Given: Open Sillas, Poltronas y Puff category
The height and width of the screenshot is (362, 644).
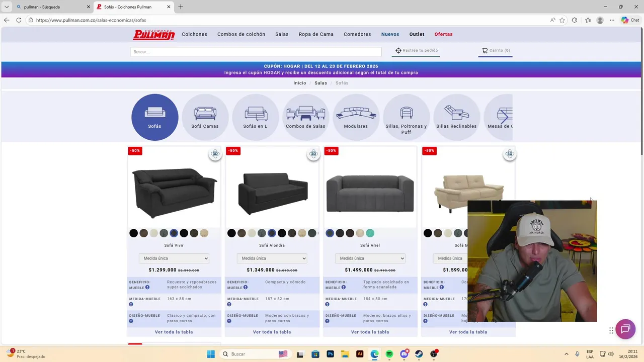Looking at the screenshot, I should 406,117.
